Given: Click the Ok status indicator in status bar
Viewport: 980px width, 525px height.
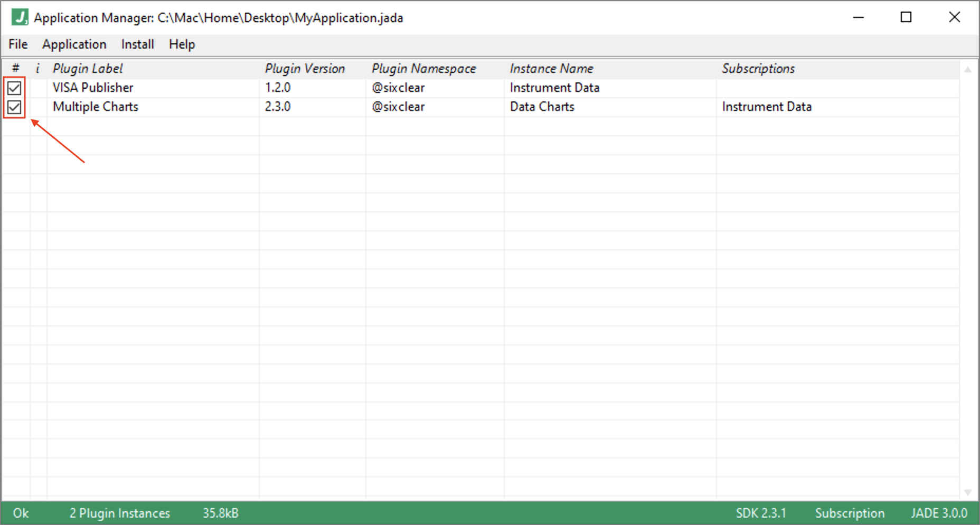Looking at the screenshot, I should coord(21,512).
